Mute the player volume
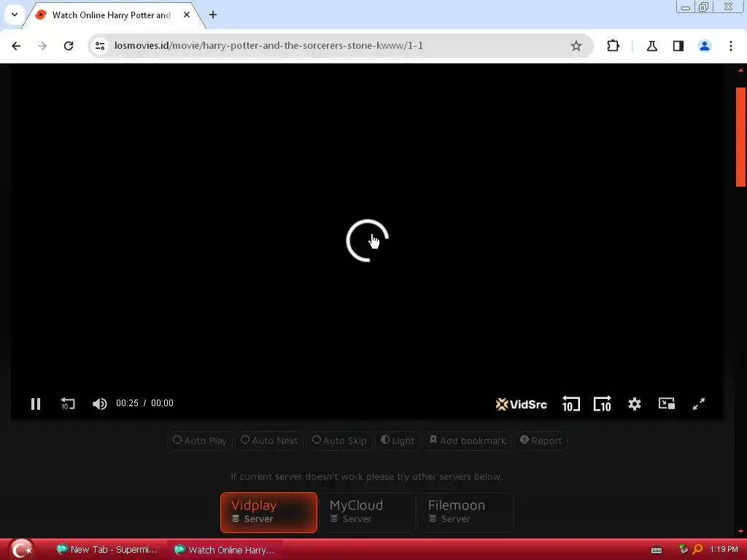 [x=99, y=404]
